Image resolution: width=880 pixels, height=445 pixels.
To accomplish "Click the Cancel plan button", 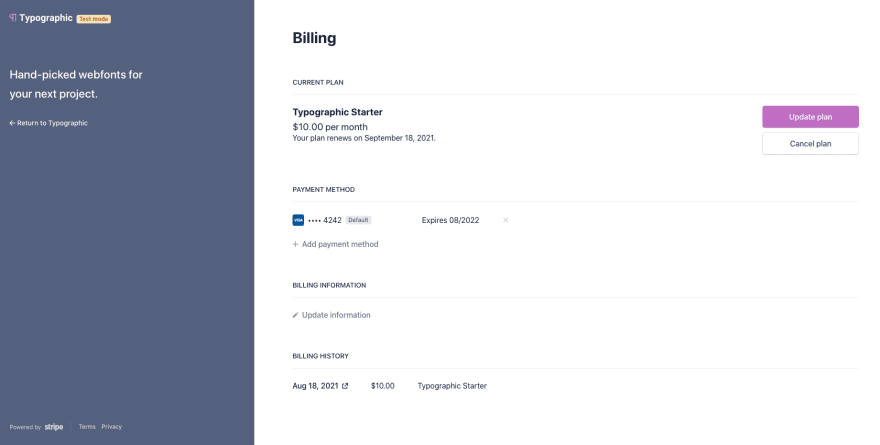I will [x=810, y=144].
